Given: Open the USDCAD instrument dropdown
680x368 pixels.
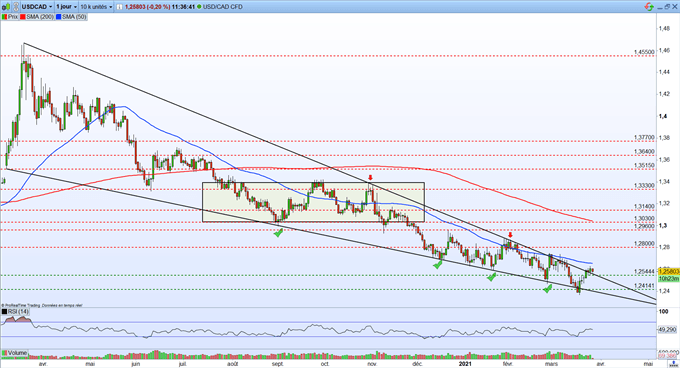Looking at the screenshot, I should coord(37,7).
